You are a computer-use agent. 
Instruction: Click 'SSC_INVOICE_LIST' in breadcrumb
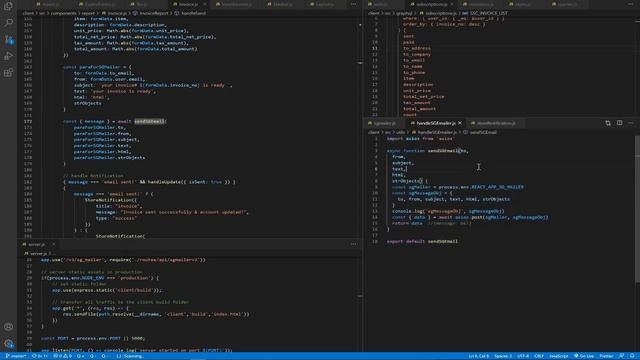489,13
